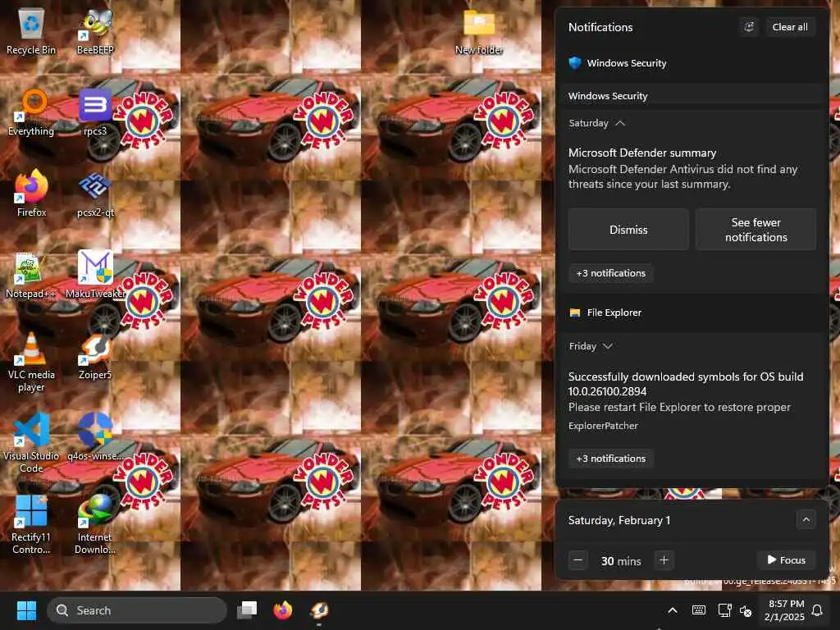Show hidden tray icons chevron
This screenshot has width=840, height=630.
[x=673, y=610]
